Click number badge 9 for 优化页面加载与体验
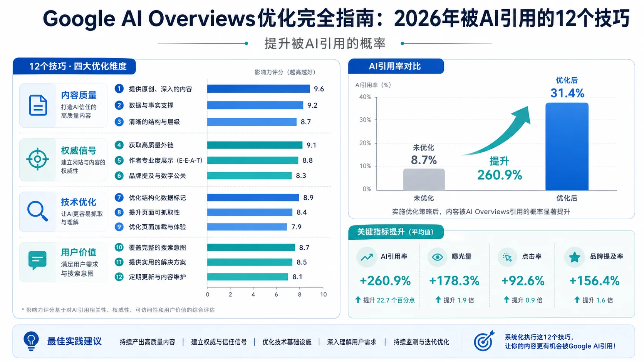Image resolution: width=644 pixels, height=362 pixels. (x=119, y=227)
